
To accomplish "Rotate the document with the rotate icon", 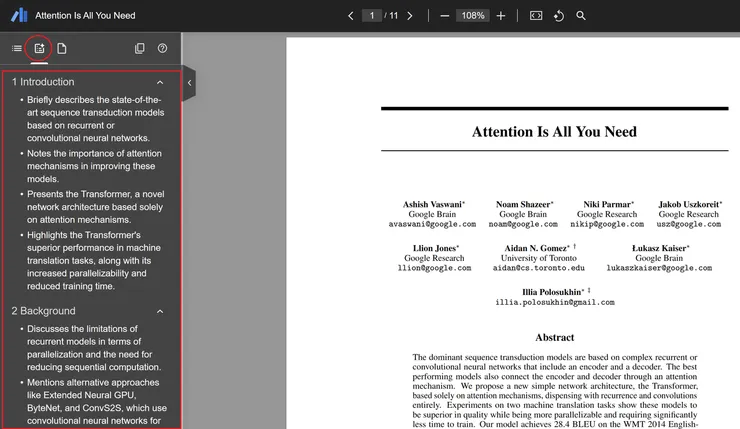I will [559, 16].
